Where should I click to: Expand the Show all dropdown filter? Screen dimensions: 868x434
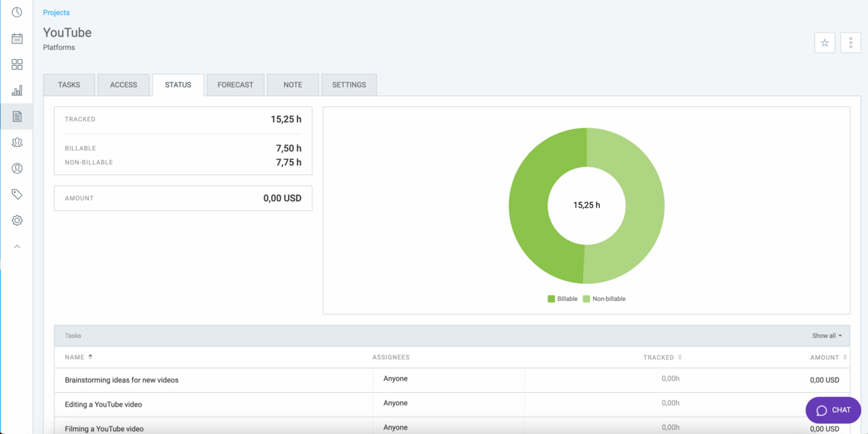(x=827, y=336)
